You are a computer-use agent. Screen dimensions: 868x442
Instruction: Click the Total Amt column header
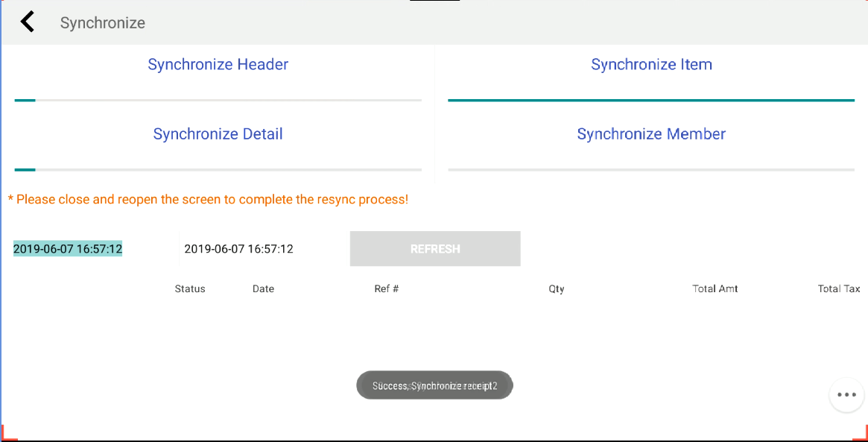click(x=715, y=289)
